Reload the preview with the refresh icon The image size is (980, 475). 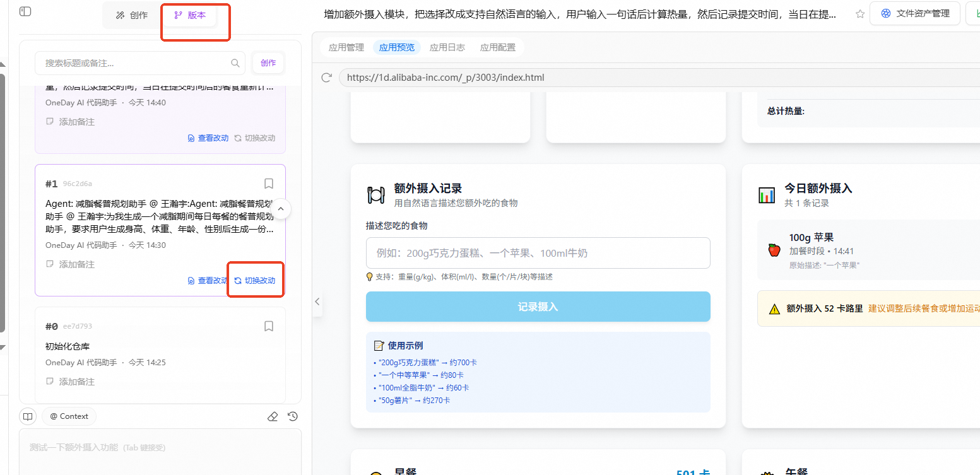pos(327,78)
